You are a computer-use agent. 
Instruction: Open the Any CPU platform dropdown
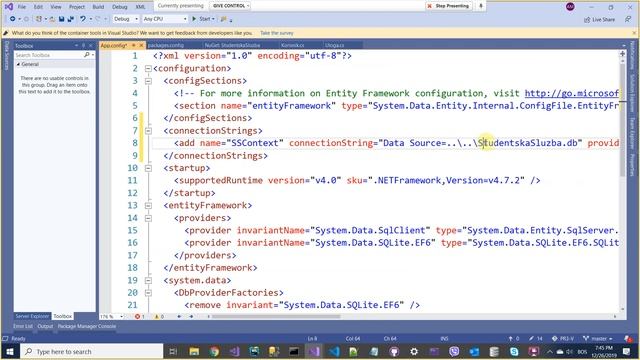(165, 19)
